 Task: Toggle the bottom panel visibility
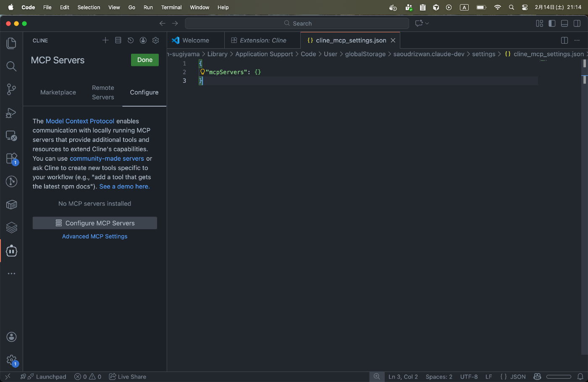click(564, 24)
